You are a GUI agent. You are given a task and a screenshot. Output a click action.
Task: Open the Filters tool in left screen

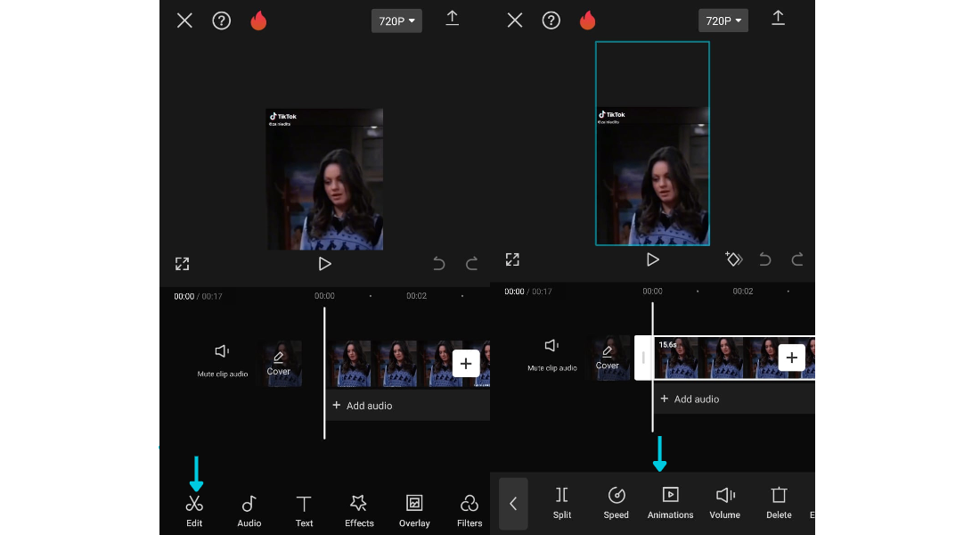(x=470, y=511)
